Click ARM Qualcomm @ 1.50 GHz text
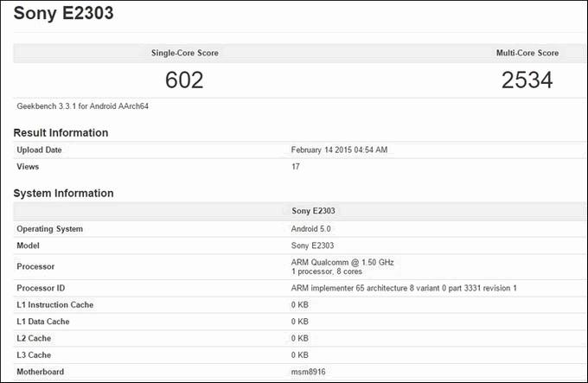588x383 pixels. 342,262
